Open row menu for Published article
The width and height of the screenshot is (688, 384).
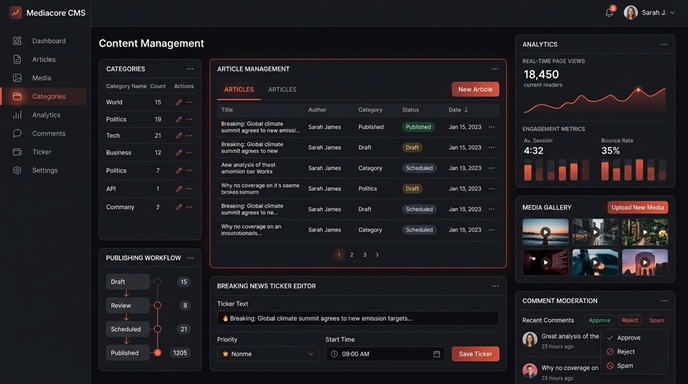491,127
